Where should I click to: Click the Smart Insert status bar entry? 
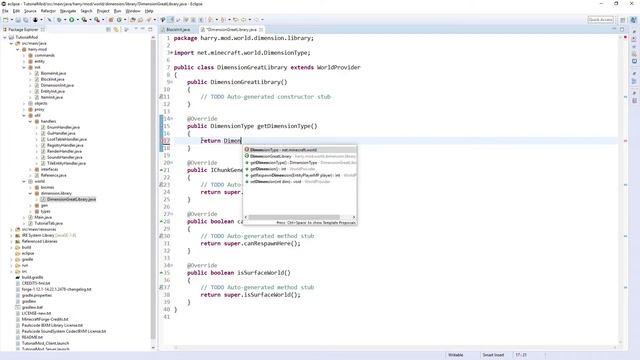[x=493, y=355]
